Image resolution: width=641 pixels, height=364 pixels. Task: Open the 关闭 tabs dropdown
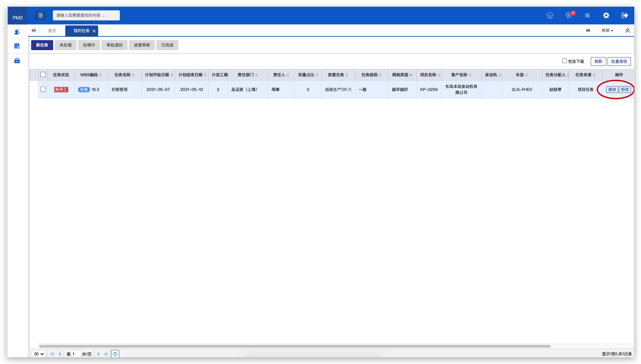(x=607, y=30)
